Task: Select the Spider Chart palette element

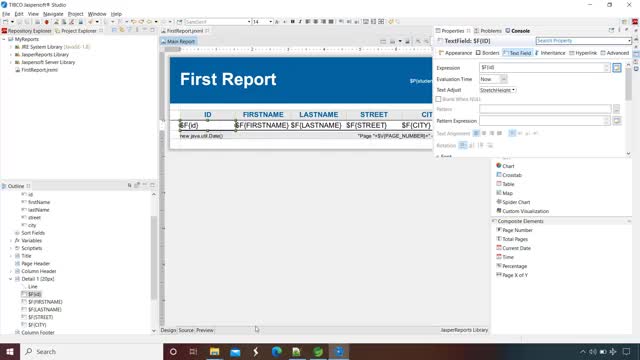Action: (513, 202)
